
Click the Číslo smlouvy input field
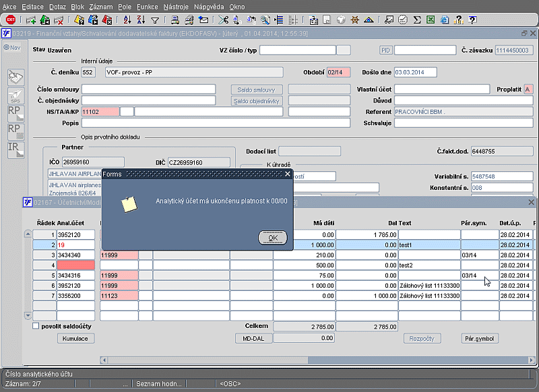pyautogui.click(x=148, y=90)
